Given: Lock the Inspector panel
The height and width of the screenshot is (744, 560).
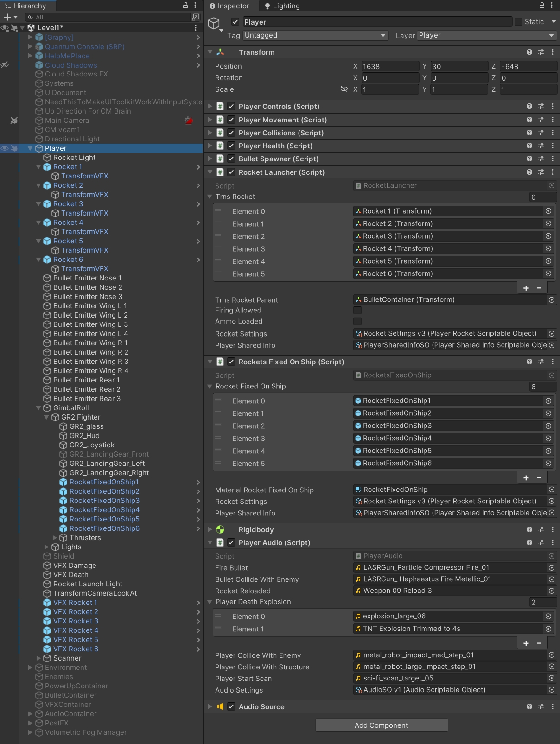Looking at the screenshot, I should click(541, 6).
